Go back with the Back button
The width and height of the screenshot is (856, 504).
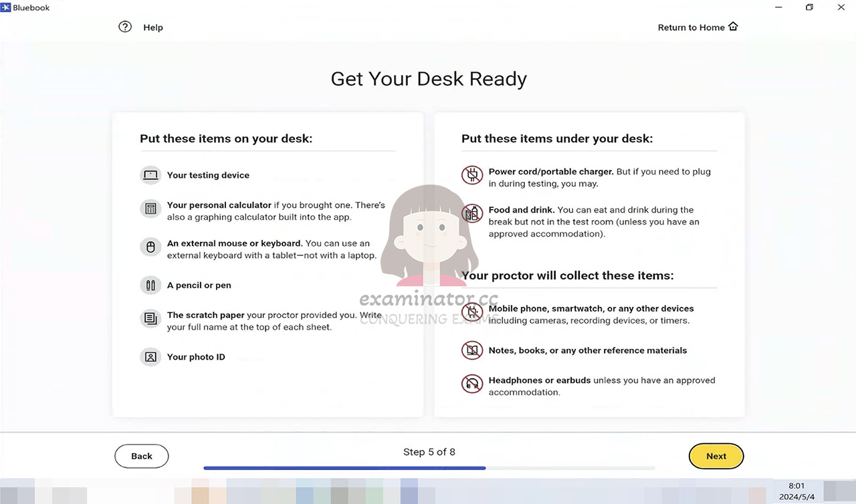click(142, 456)
